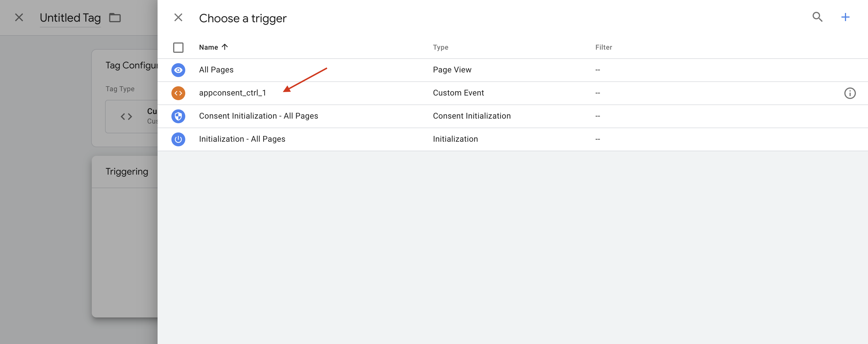Open the Triggering section
This screenshot has height=344, width=868.
pos(126,171)
